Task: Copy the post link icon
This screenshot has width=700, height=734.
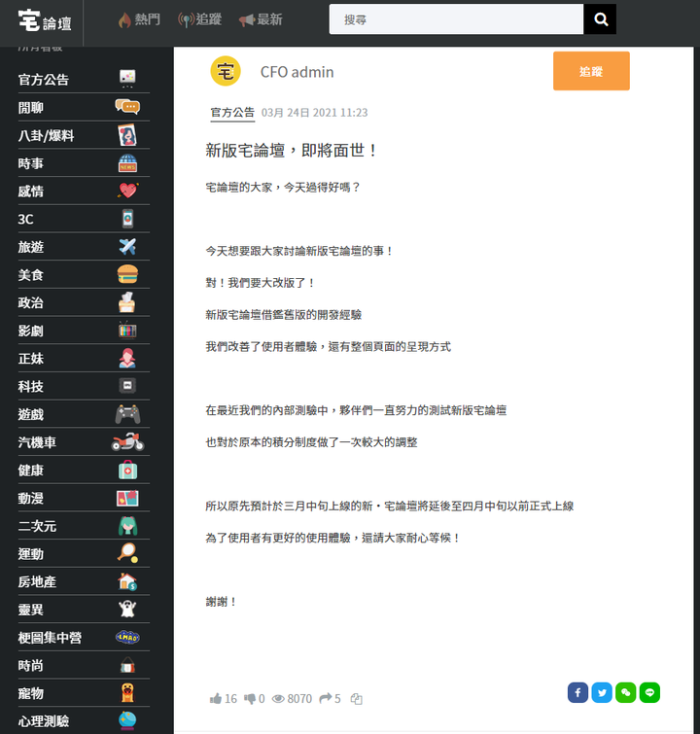Action: (357, 699)
